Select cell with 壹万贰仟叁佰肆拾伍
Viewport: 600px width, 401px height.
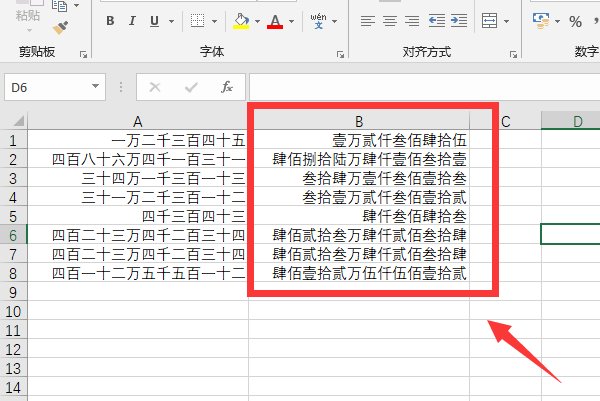359,140
